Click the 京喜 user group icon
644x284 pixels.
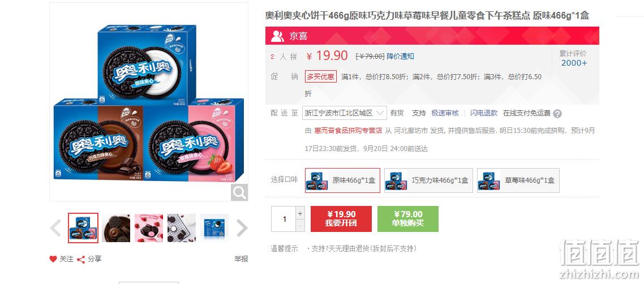tap(278, 36)
